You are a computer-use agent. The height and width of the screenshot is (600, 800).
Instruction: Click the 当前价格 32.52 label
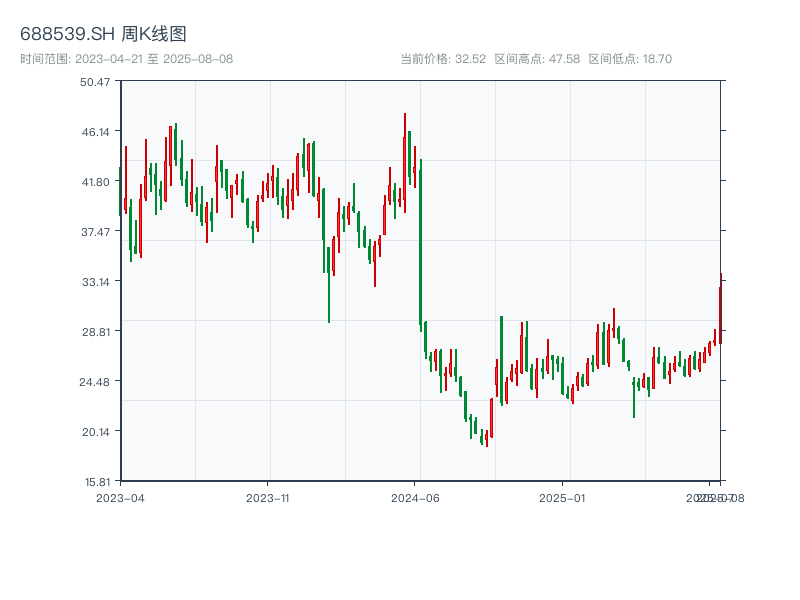point(443,59)
